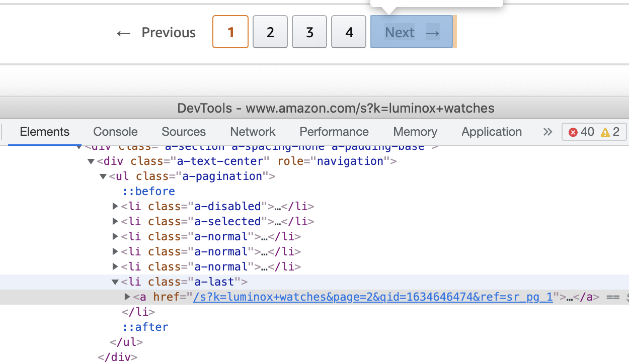
Task: Switch to the Console tab
Action: (115, 132)
